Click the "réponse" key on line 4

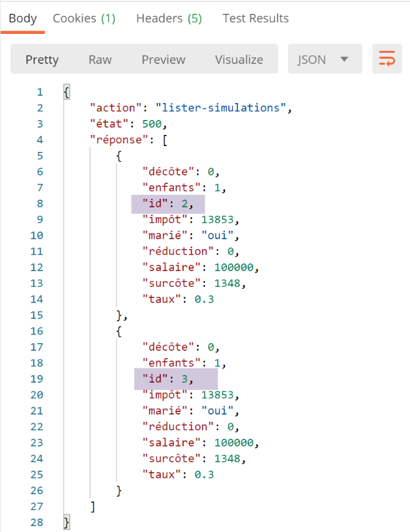click(117, 140)
